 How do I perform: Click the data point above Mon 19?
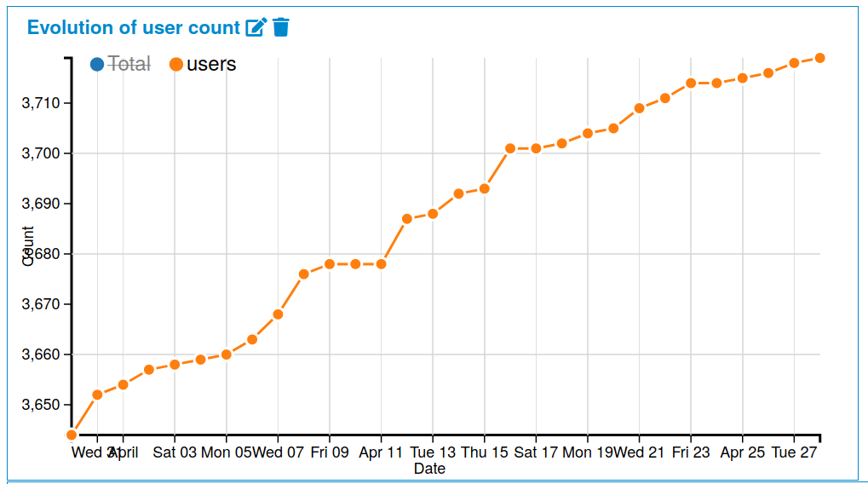tap(588, 133)
